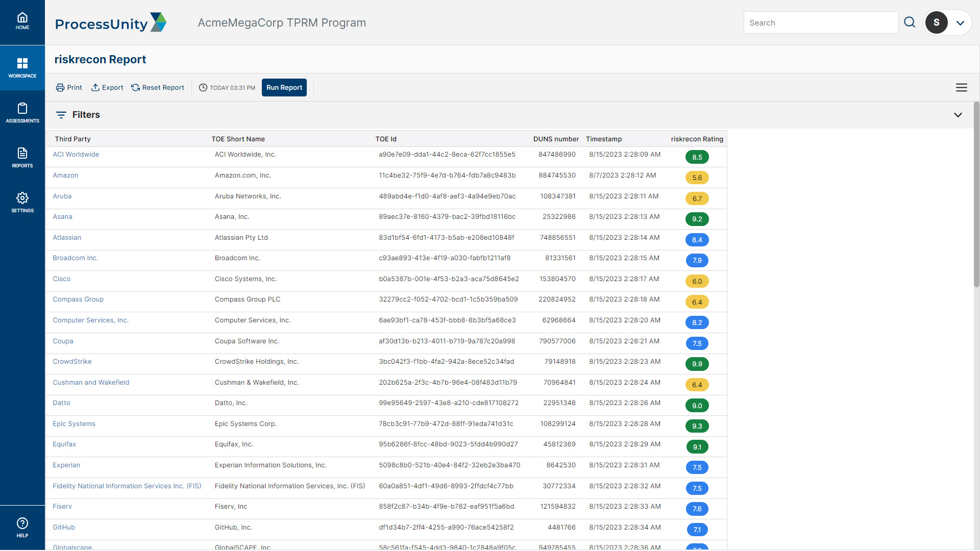Click the search magnifier icon
Viewport: 980px width, 551px height.
(910, 22)
